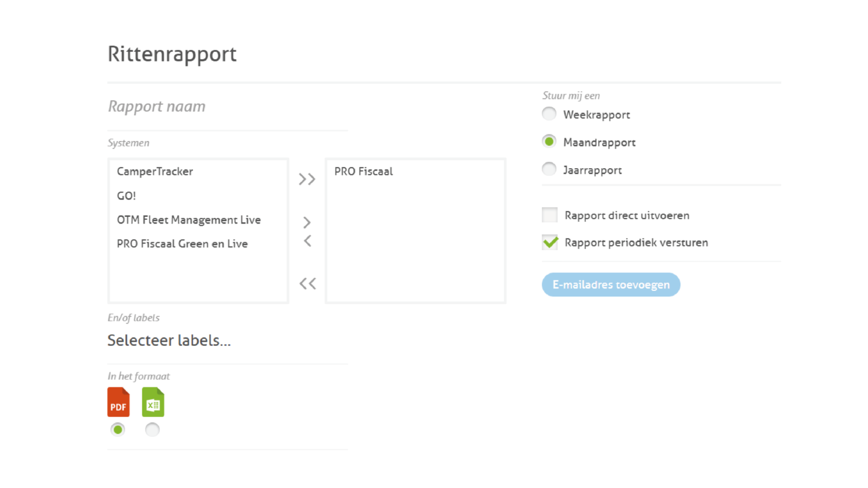Select OTM Fleet Management Live item

[x=189, y=220]
